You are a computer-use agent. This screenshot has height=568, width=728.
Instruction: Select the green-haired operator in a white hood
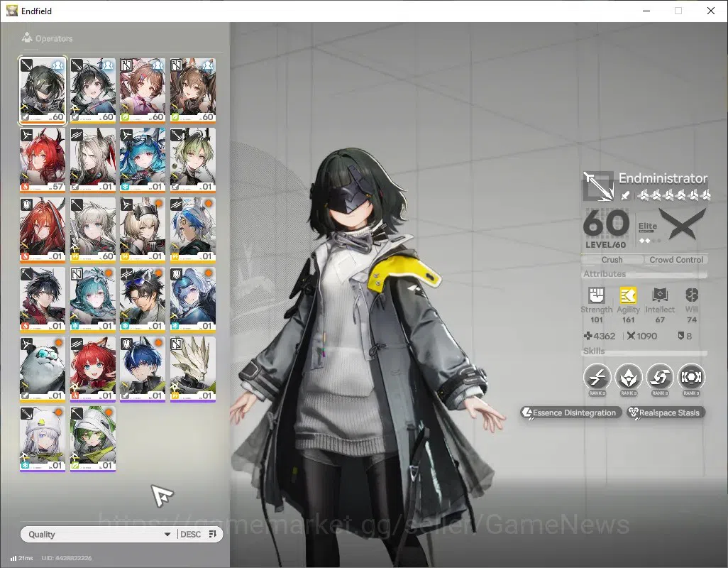coord(93,439)
